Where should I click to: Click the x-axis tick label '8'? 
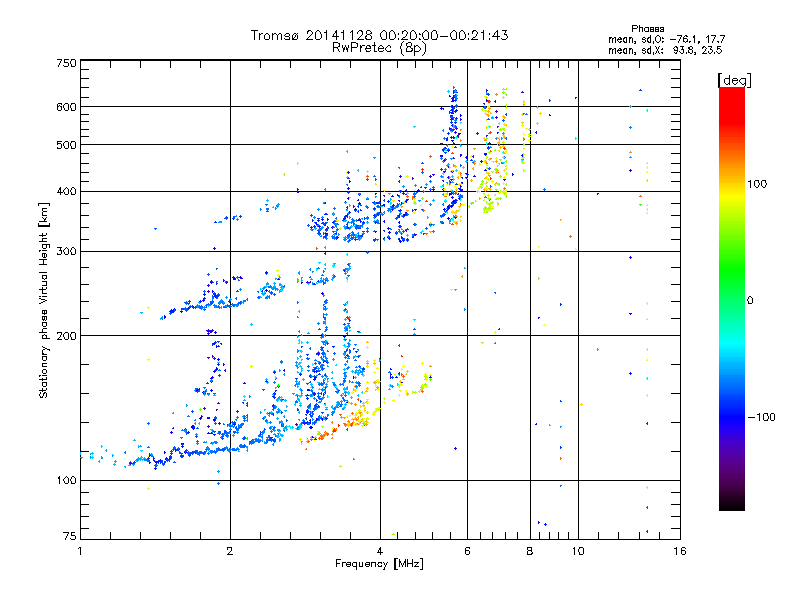[x=530, y=551]
